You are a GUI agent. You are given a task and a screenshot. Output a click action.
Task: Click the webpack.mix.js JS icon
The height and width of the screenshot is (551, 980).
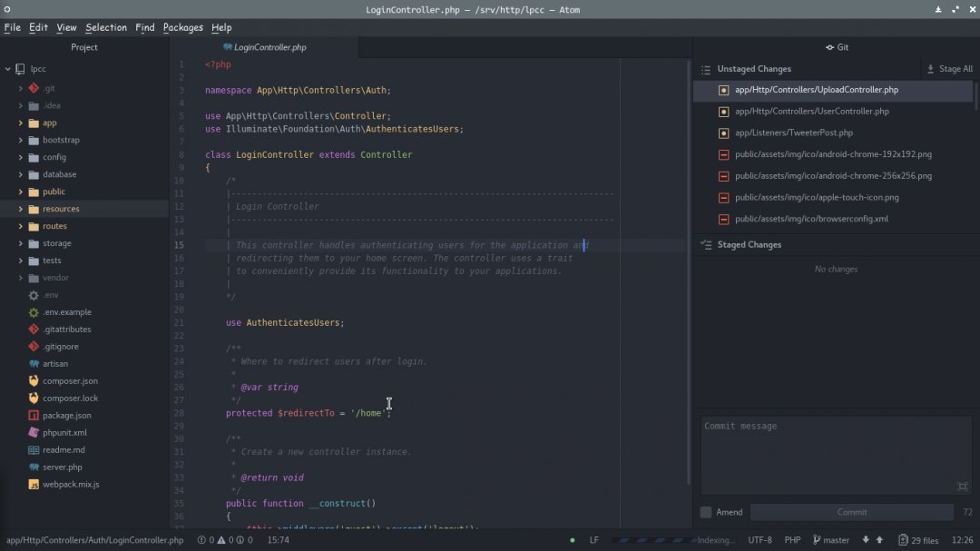(34, 484)
